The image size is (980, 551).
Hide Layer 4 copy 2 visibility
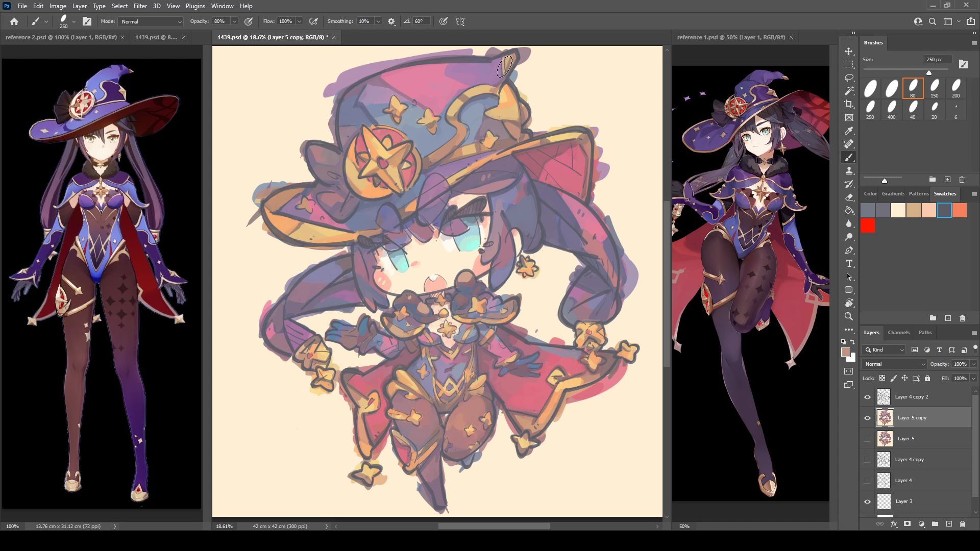point(867,397)
